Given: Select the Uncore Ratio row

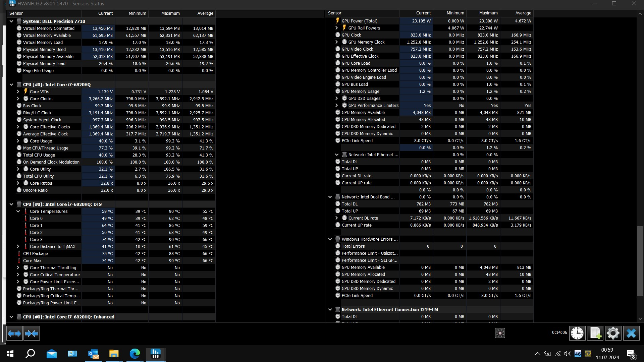Looking at the screenshot, I should (111, 190).
